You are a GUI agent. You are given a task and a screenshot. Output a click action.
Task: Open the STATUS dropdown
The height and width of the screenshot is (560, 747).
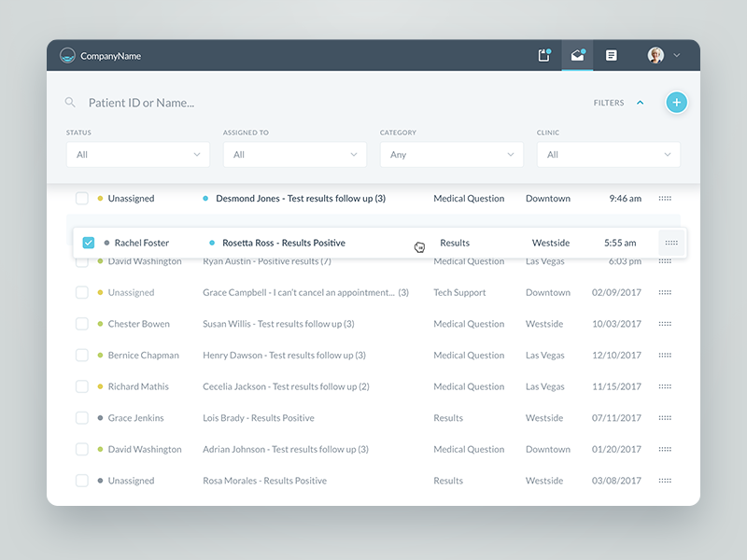(136, 154)
